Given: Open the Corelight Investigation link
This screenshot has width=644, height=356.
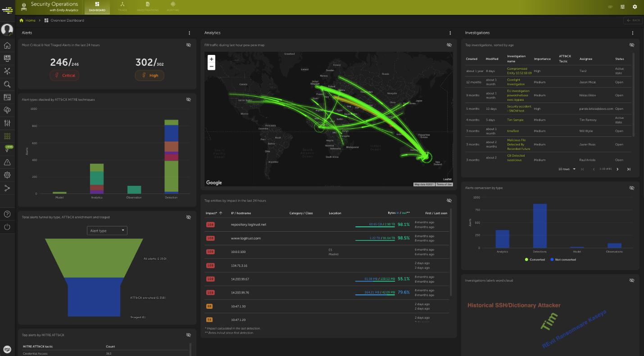Looking at the screenshot, I should [516, 82].
